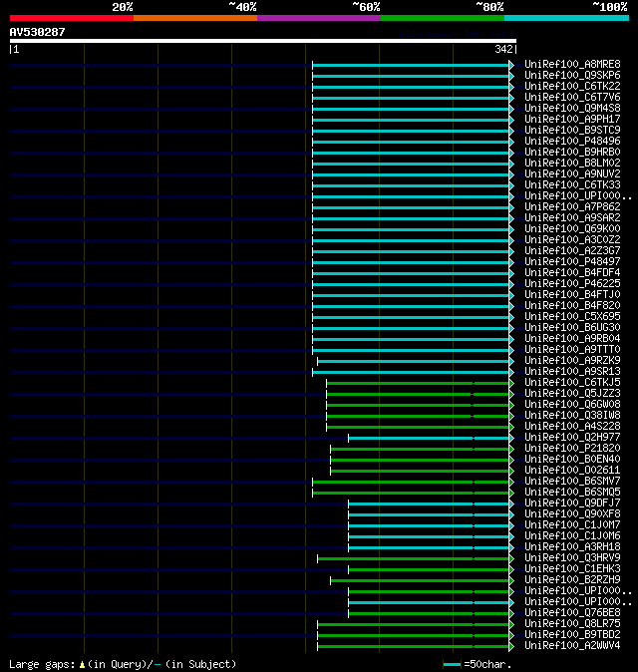Select hit UniRef100_P21820

[572, 448]
